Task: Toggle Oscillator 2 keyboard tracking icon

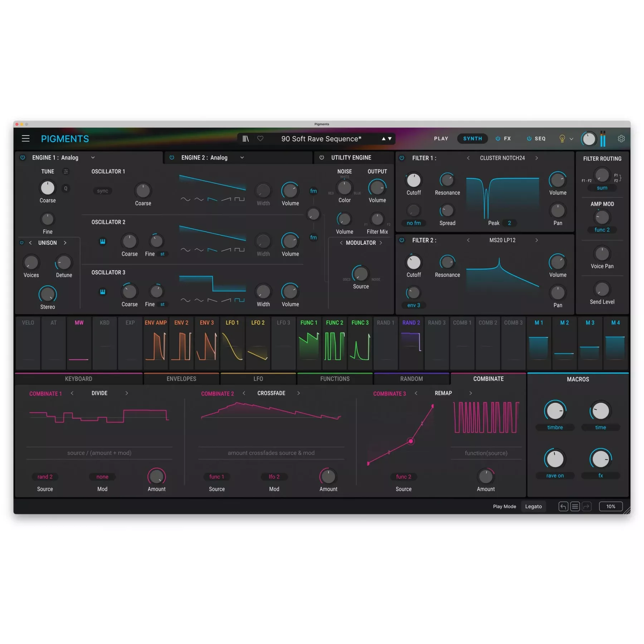Action: coord(103,241)
